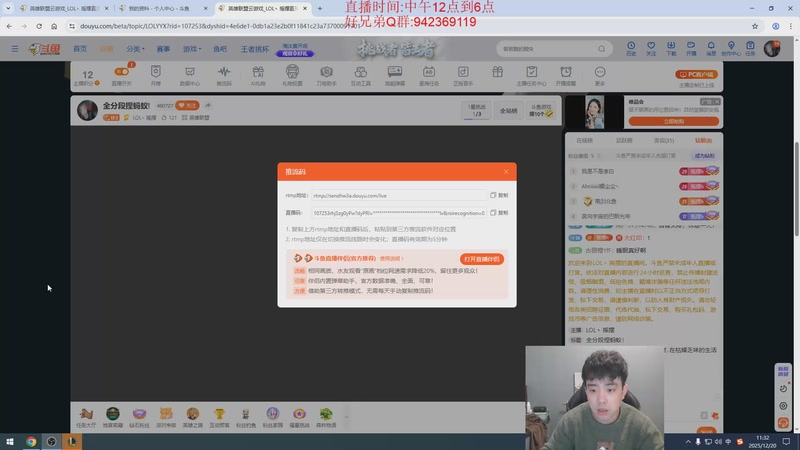800x450 pixels.
Task: Click the 成为钻粉 button
Action: (x=705, y=156)
